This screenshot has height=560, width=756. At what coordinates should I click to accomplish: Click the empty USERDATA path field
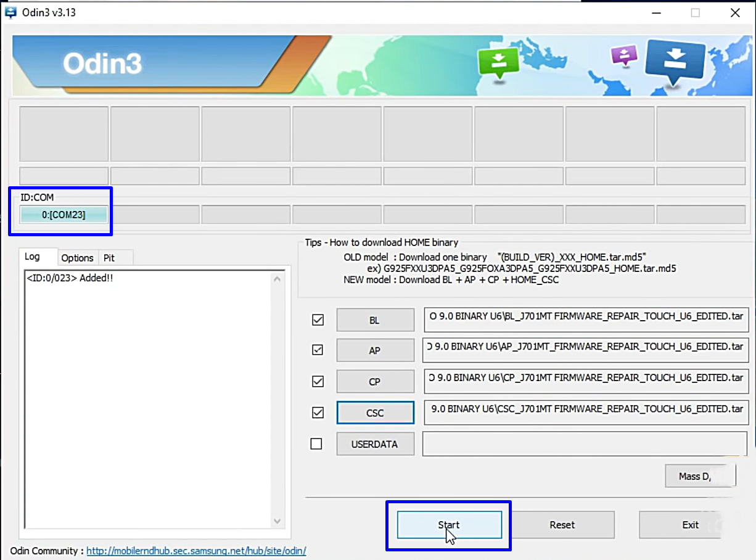click(585, 444)
